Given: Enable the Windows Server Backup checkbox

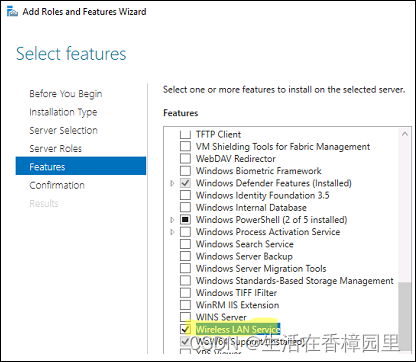Looking at the screenshot, I should pyautogui.click(x=185, y=256).
